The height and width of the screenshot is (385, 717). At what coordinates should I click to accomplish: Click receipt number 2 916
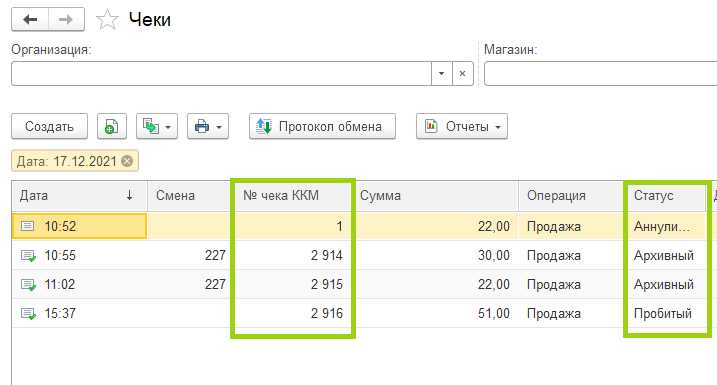326,313
